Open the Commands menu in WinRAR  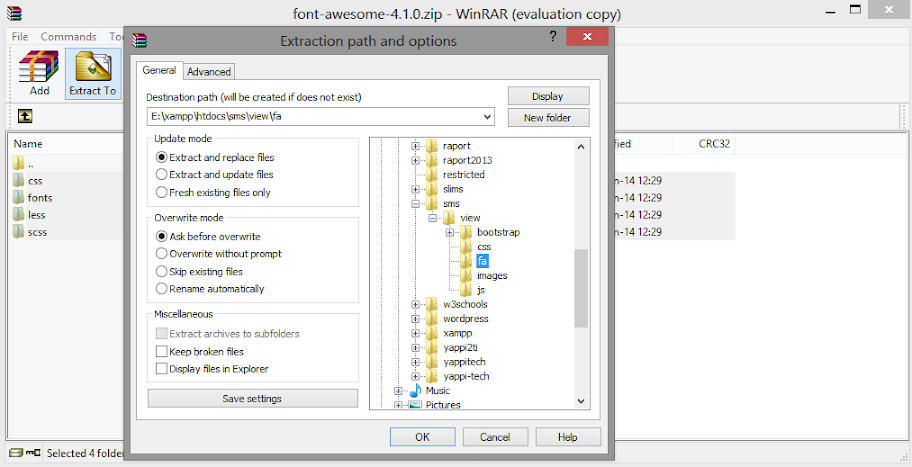pyautogui.click(x=68, y=36)
